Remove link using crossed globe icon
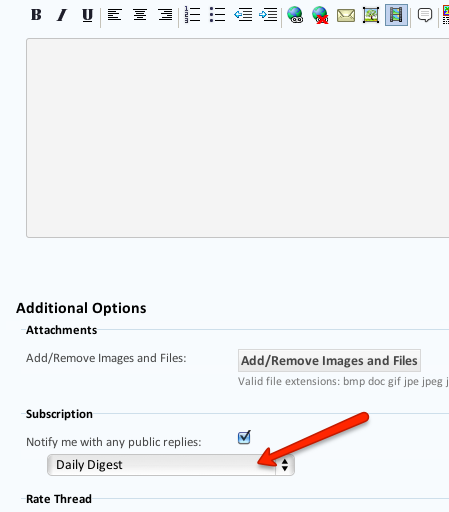Viewport: 449px width, 512px height. click(x=320, y=15)
